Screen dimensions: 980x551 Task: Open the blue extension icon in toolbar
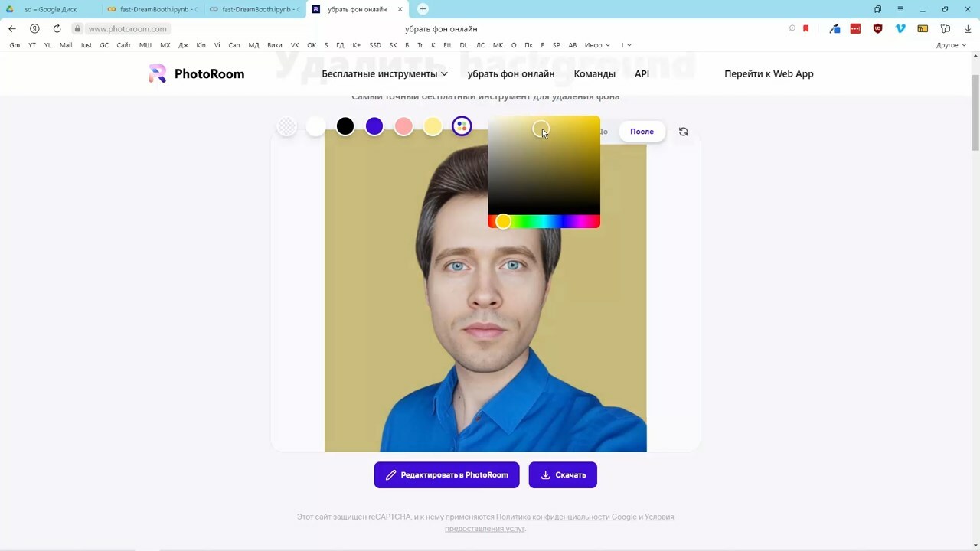pyautogui.click(x=835, y=29)
